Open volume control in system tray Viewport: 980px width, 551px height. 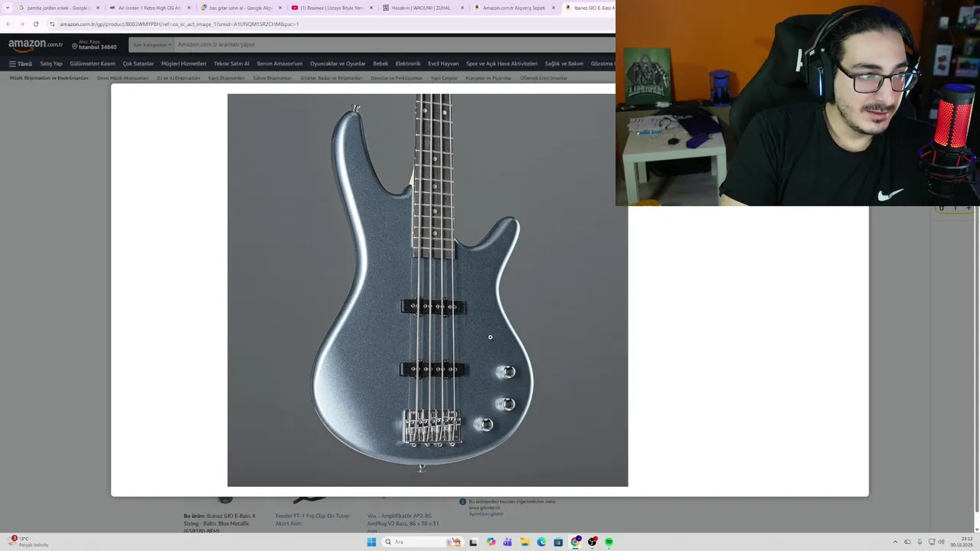pyautogui.click(x=941, y=542)
